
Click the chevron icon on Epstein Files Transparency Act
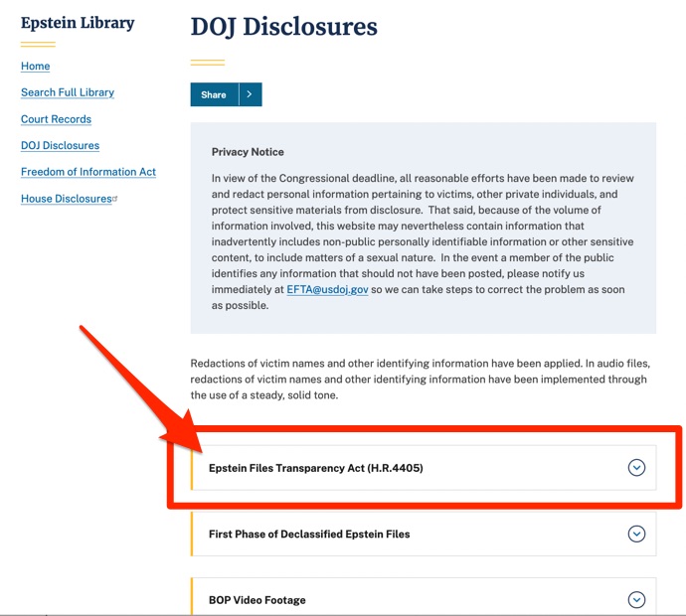point(636,468)
